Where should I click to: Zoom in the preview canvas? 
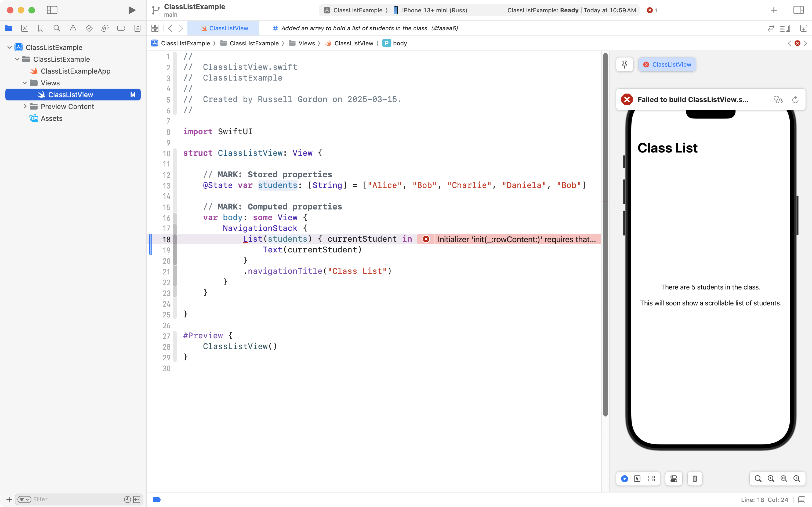pos(797,479)
